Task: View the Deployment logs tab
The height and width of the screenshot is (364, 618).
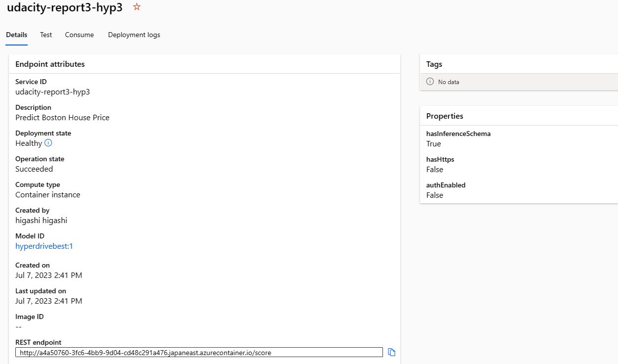Action: click(x=134, y=35)
